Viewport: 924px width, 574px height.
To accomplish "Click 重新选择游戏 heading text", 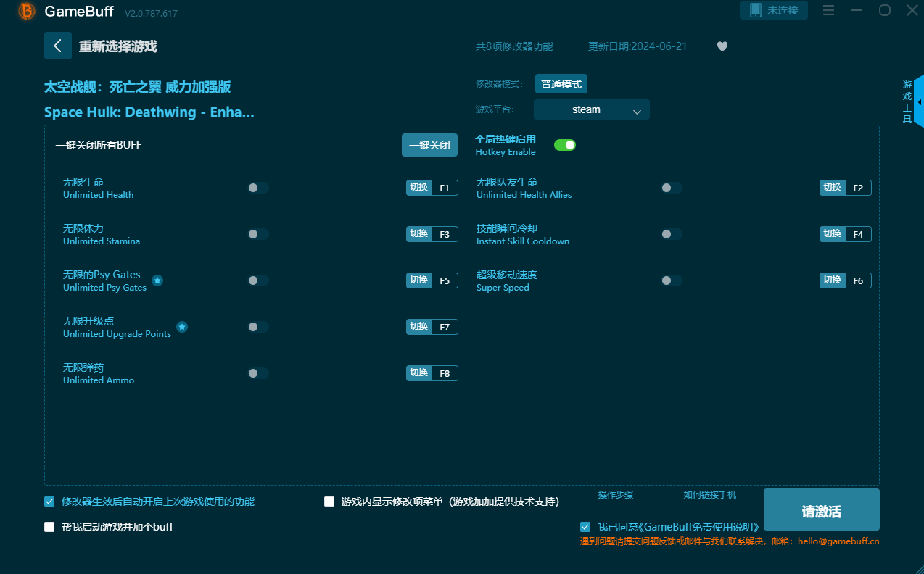I will [x=118, y=46].
